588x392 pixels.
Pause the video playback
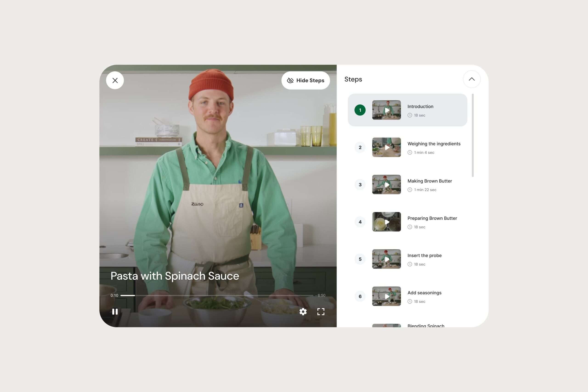coord(115,311)
